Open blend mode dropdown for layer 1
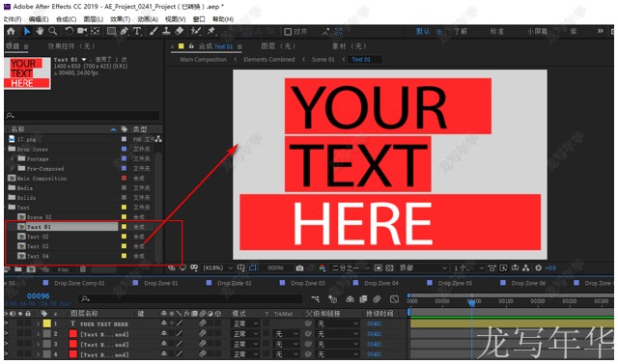 pyautogui.click(x=245, y=323)
